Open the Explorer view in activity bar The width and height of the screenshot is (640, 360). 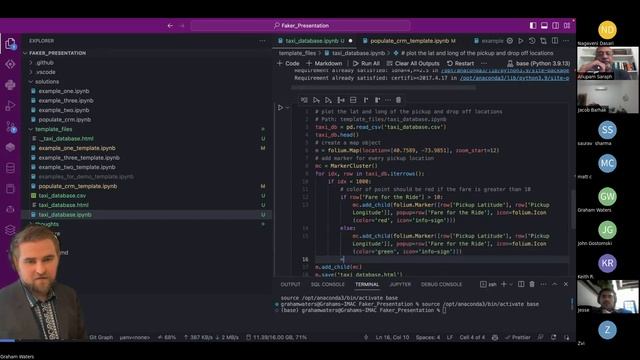pyautogui.click(x=10, y=43)
